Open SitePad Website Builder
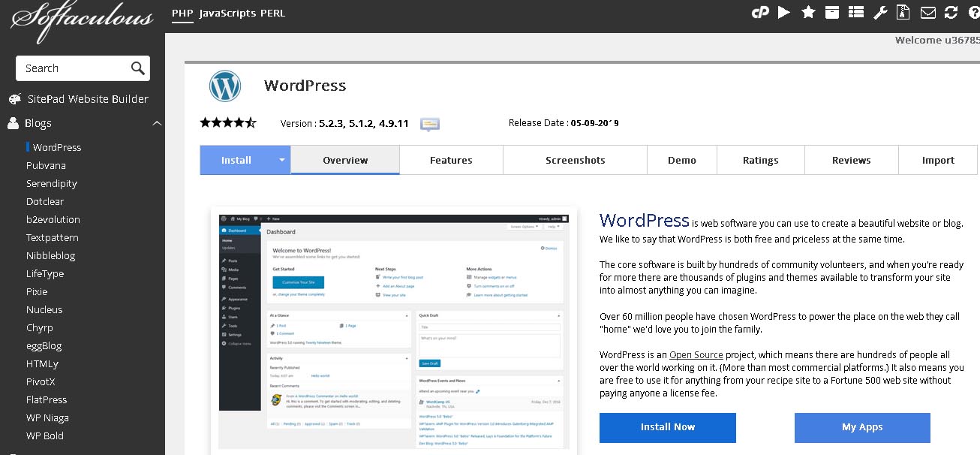 point(88,99)
